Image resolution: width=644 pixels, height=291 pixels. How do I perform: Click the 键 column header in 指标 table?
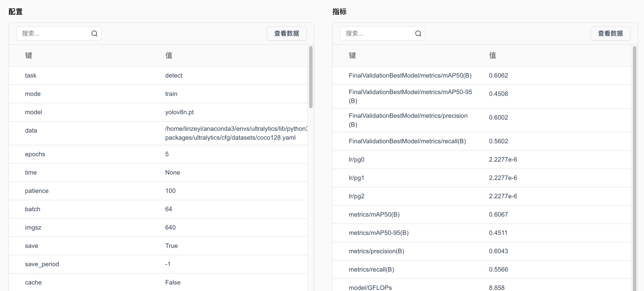pyautogui.click(x=352, y=55)
